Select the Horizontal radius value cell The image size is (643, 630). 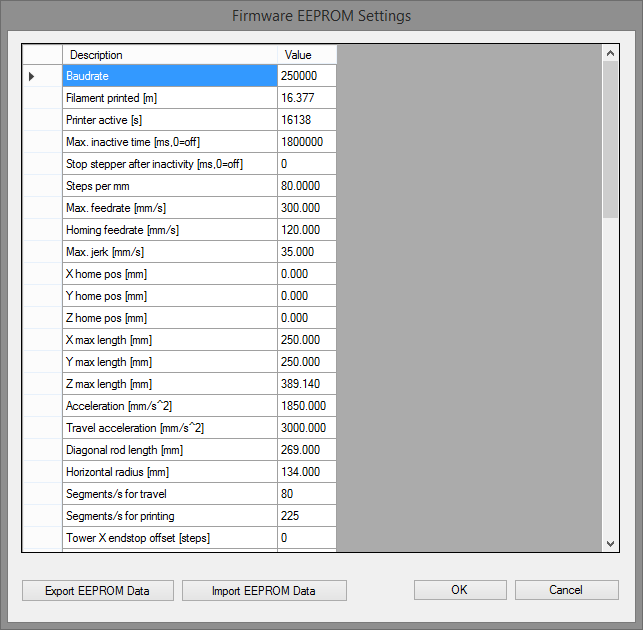click(307, 472)
